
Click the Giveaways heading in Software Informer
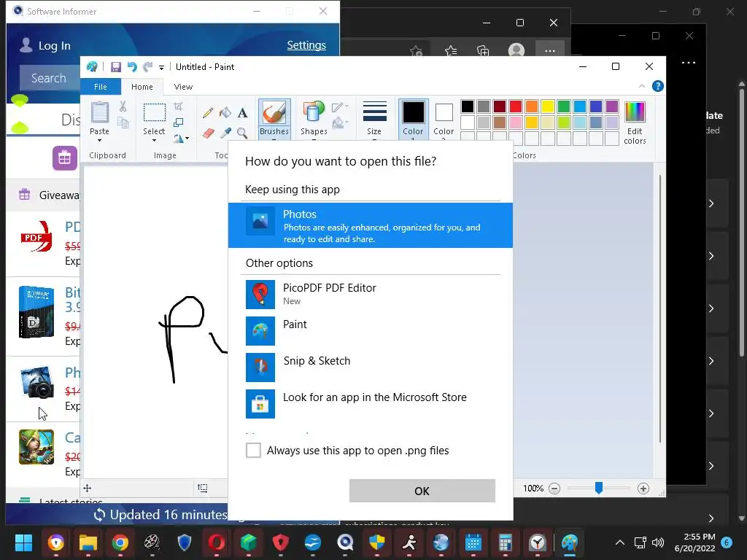(x=60, y=195)
